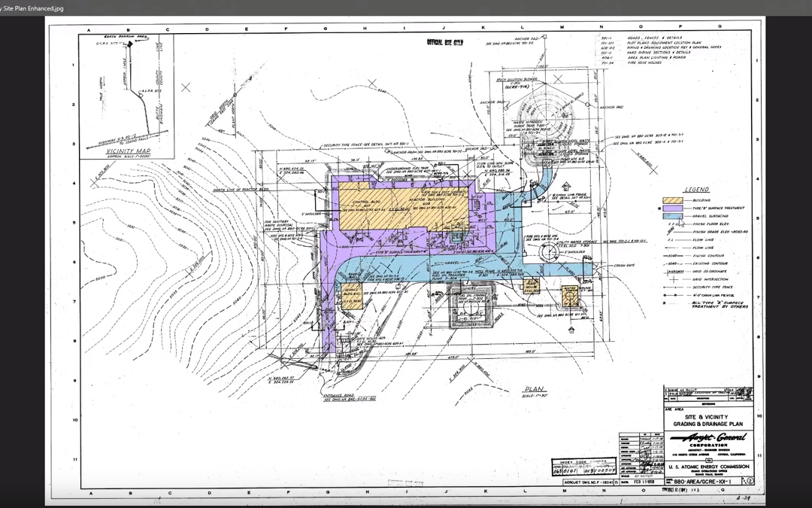Click the 'CRASH GATE' label
The image size is (812, 508).
pos(625,266)
